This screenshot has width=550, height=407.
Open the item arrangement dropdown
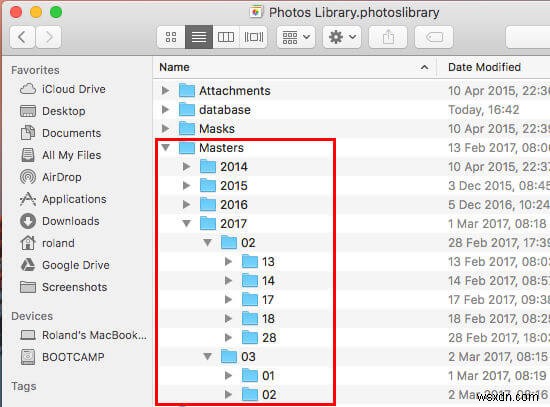tap(296, 37)
